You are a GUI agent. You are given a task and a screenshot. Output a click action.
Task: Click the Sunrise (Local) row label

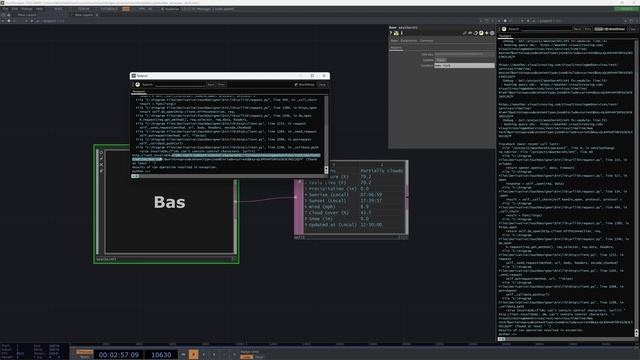click(x=329, y=195)
